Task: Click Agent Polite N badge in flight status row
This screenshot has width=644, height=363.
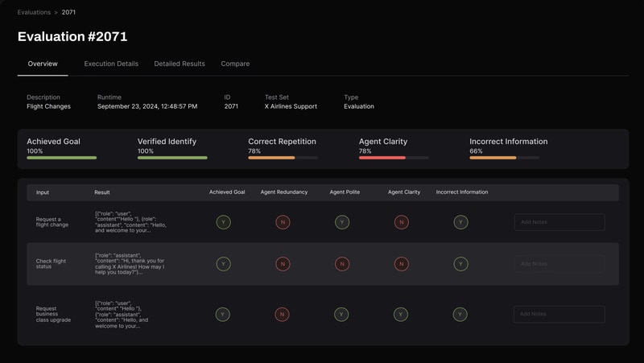Action: (342, 264)
